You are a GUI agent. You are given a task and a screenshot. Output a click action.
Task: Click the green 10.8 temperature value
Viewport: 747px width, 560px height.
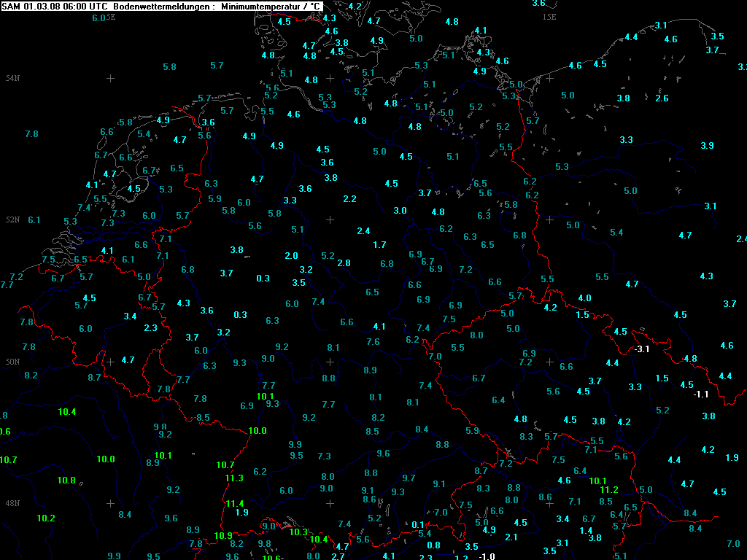tap(66, 481)
